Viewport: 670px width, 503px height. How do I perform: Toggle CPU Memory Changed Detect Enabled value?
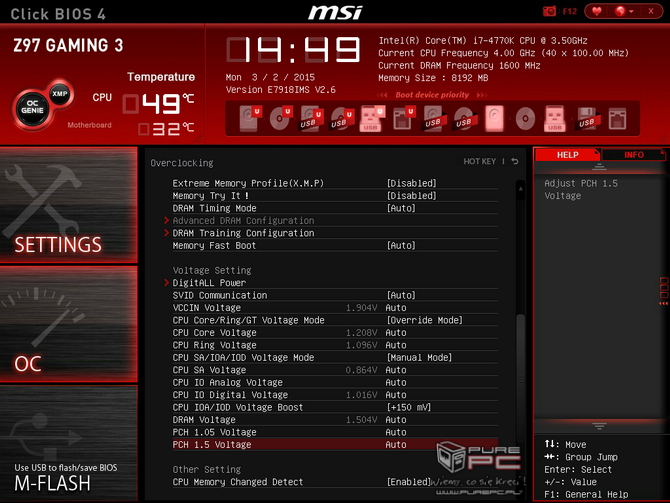408,482
